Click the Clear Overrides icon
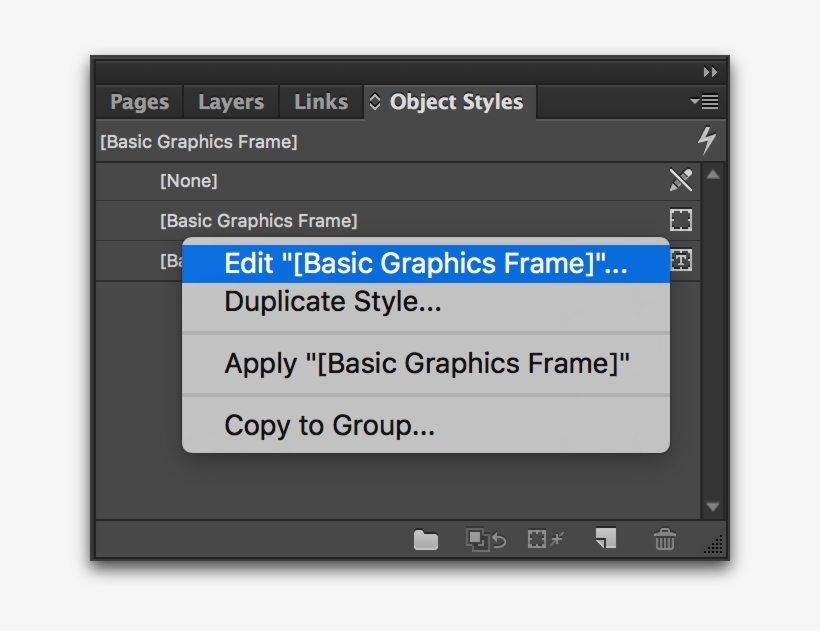Image resolution: width=820 pixels, height=631 pixels. [482, 539]
